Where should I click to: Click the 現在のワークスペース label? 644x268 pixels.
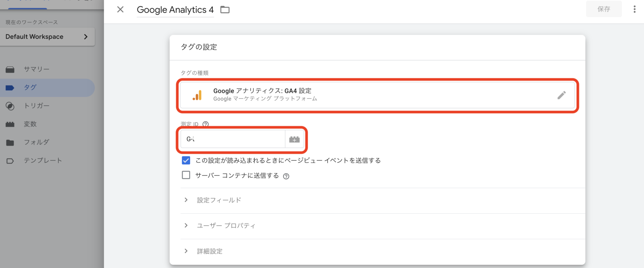pos(32,22)
